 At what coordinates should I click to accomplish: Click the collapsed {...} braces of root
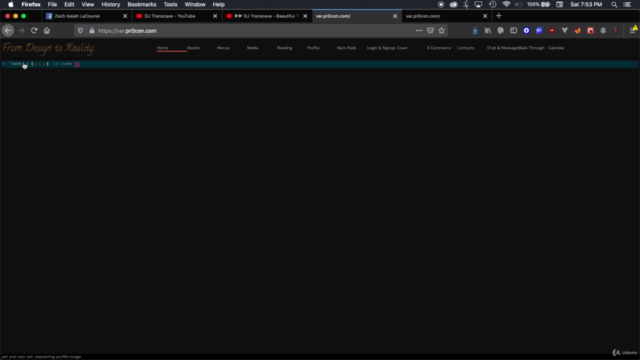pos(40,64)
